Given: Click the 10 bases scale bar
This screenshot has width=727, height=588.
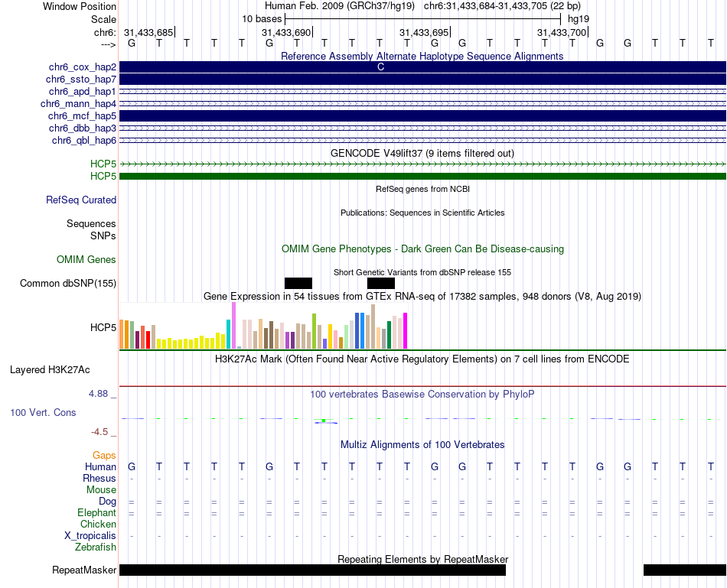Looking at the screenshot, I should [423, 19].
